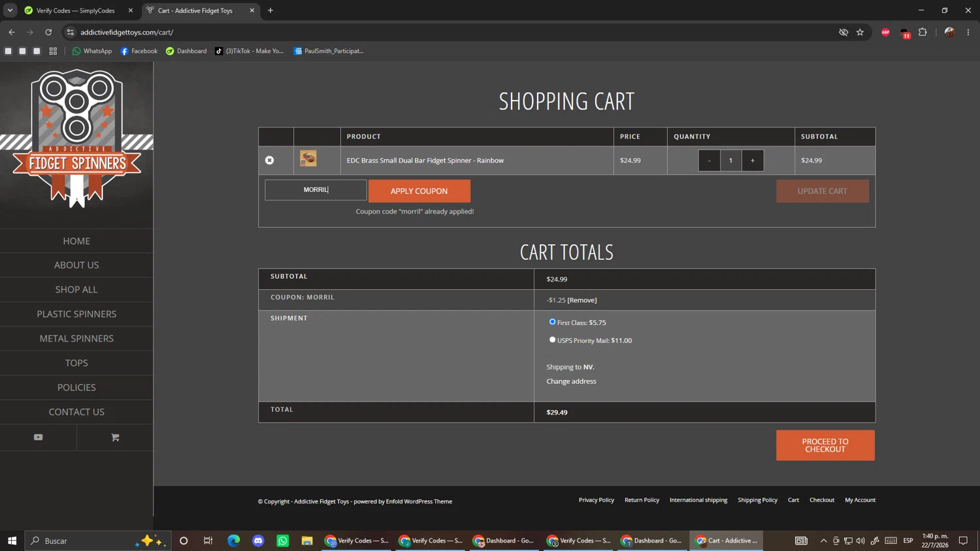Open Task View on the taskbar
Screen dimensions: 980x551
coord(208,541)
